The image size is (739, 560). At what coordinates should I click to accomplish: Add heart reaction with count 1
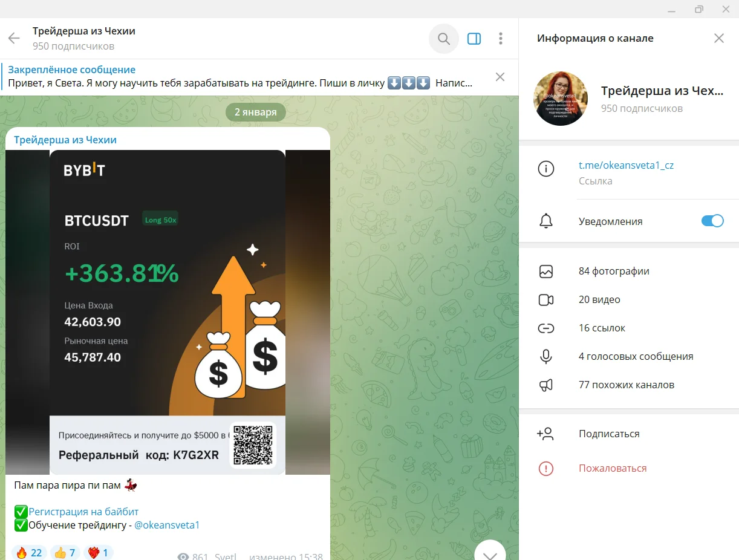99,553
